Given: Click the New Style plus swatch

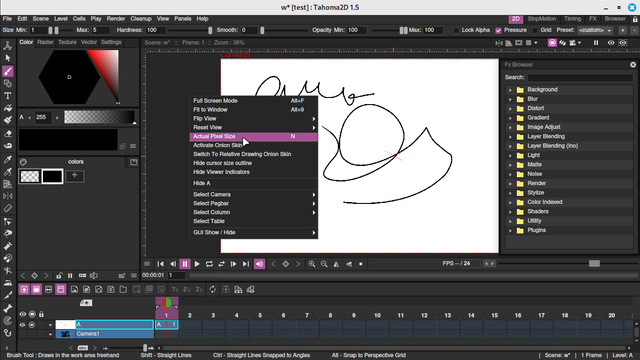Looking at the screenshot, I should point(75,176).
